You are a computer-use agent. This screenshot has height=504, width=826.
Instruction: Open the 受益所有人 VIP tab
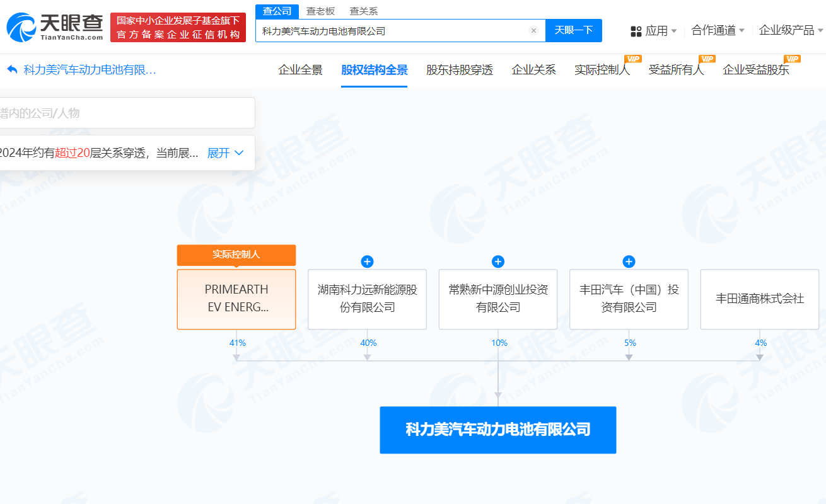[677, 70]
